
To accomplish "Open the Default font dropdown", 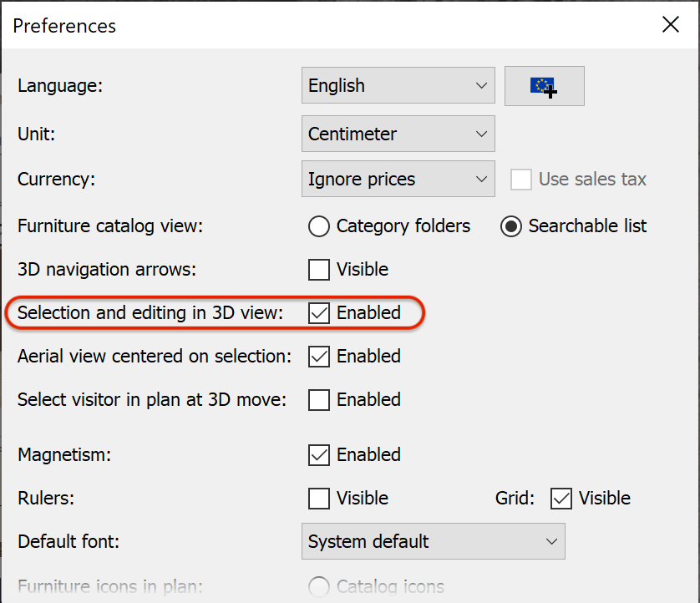I will coord(433,541).
